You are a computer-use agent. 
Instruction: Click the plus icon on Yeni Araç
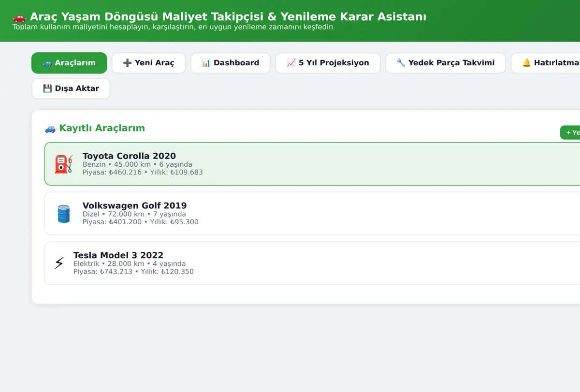pyautogui.click(x=128, y=63)
